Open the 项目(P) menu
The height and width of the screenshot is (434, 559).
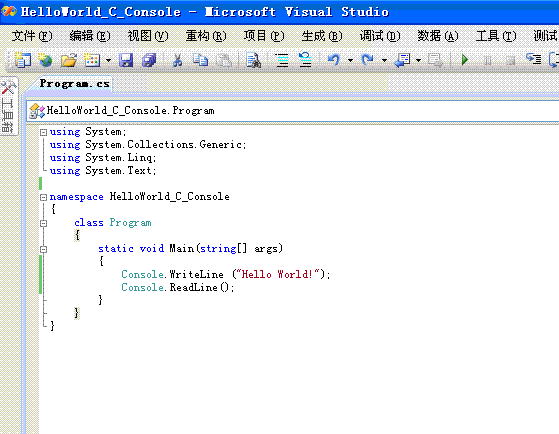[x=264, y=36]
